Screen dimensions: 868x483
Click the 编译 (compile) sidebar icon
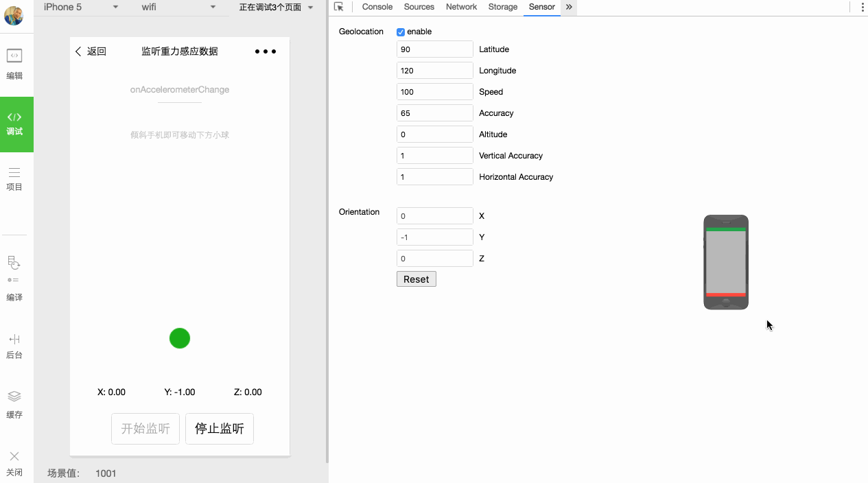click(14, 279)
